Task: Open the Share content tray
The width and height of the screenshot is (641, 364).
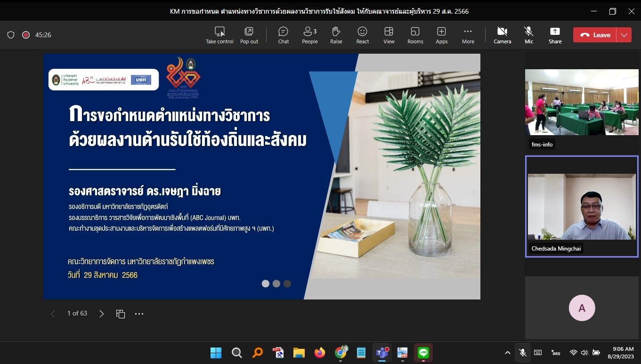Action: [555, 35]
